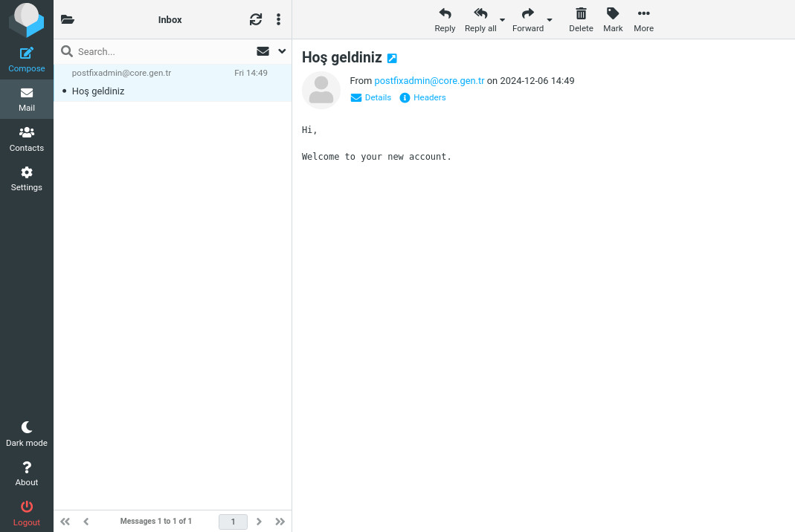Show the folder list icon
Screen dimensions: 795x532
click(68, 20)
